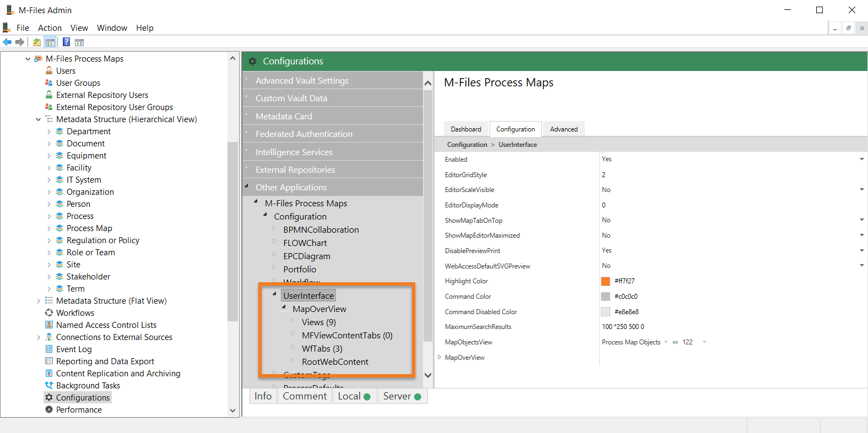Click the Up One Level folder icon

[x=37, y=42]
